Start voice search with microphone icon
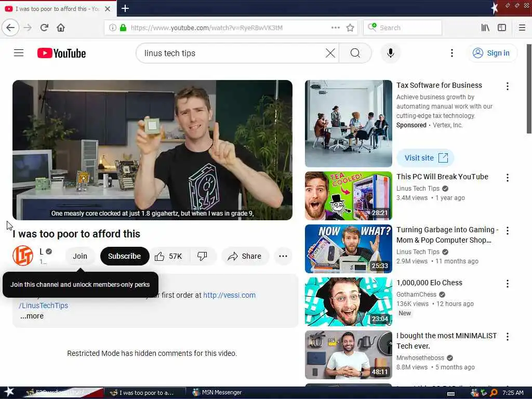532x399 pixels. (391, 53)
